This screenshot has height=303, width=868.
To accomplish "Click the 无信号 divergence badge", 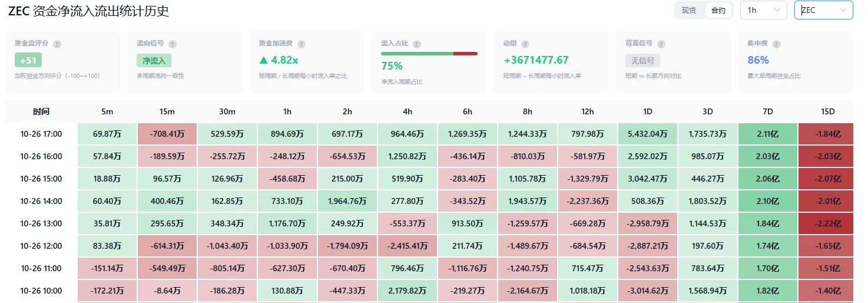I will click(x=642, y=60).
